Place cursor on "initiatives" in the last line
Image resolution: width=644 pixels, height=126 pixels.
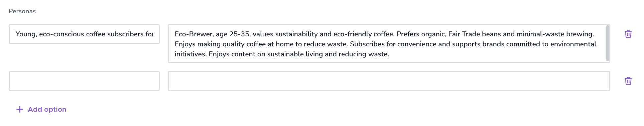coord(190,54)
